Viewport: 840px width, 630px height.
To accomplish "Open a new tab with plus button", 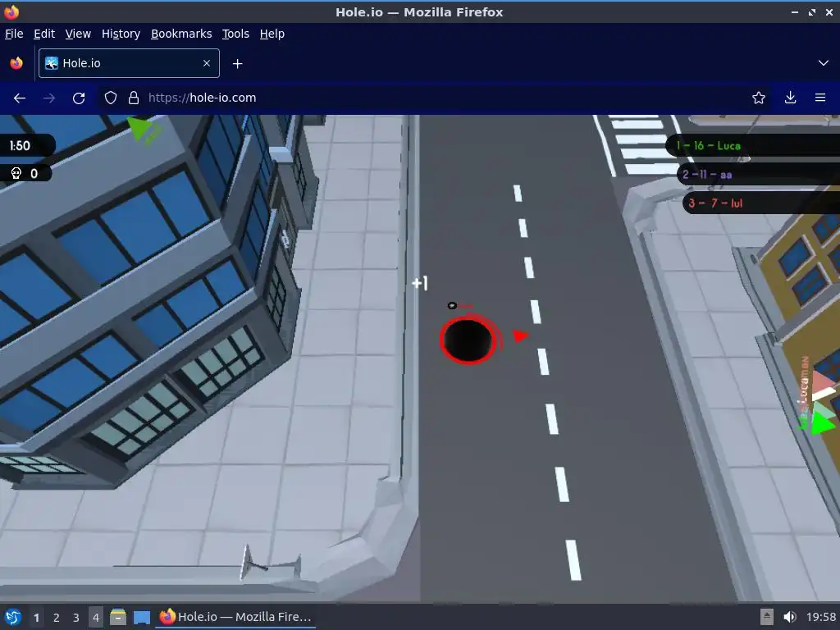I will [x=237, y=64].
